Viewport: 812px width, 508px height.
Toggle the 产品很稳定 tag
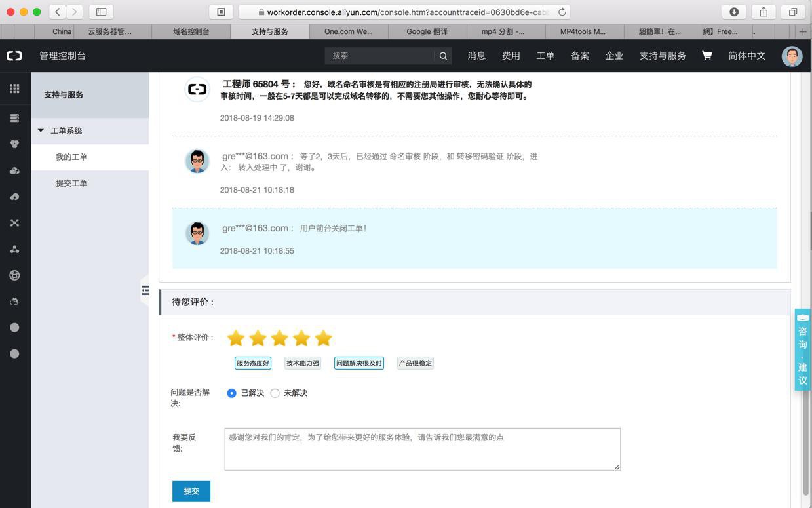416,363
